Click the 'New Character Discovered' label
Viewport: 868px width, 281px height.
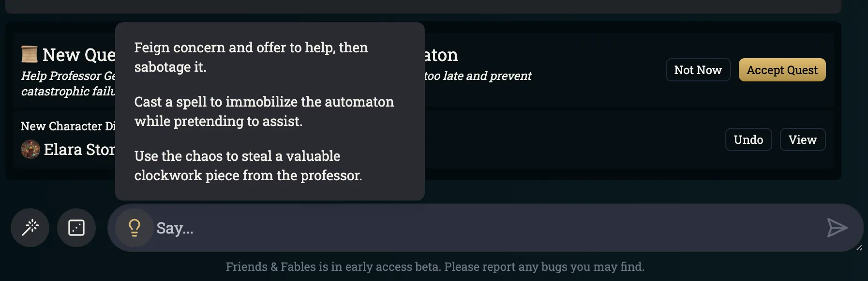tap(68, 126)
